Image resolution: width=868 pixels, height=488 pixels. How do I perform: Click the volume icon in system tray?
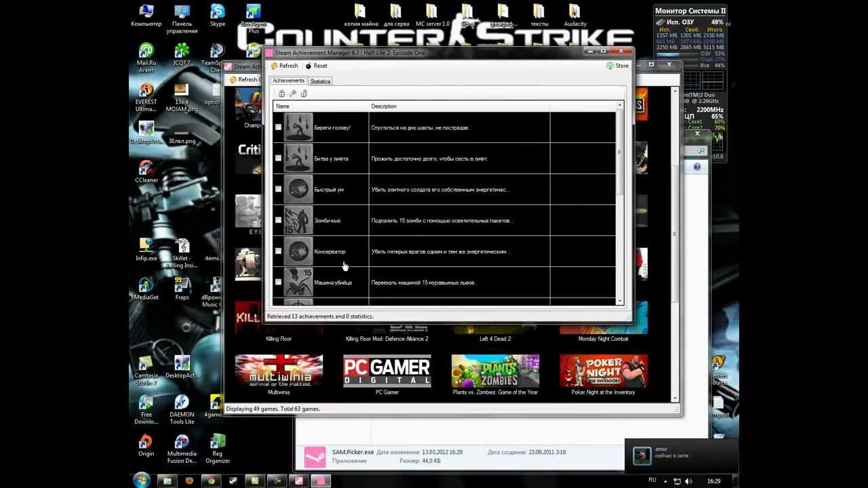click(x=689, y=481)
